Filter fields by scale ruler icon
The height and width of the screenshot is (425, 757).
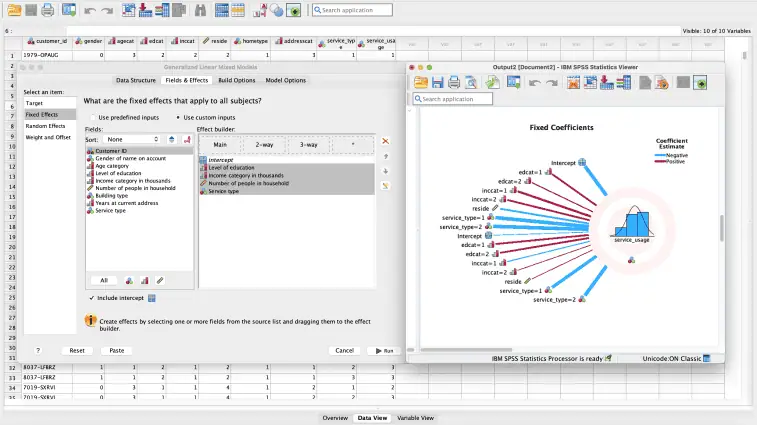(x=160, y=280)
